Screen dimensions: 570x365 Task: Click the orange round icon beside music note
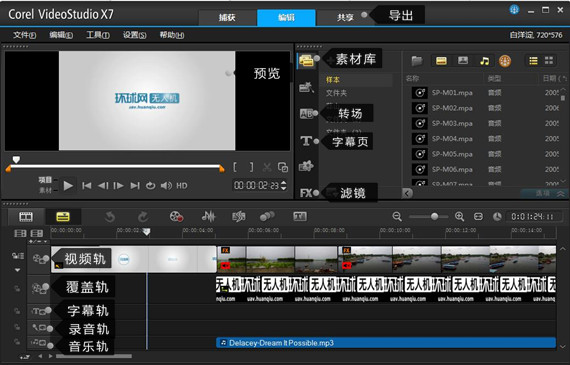click(505, 61)
